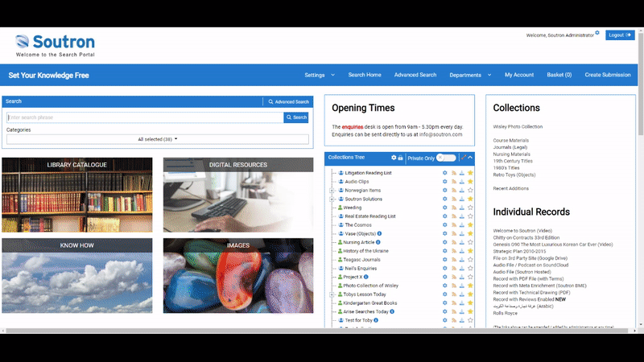Click RSS icon for History of the Ukraine
This screenshot has height=362, width=644.
(x=454, y=251)
